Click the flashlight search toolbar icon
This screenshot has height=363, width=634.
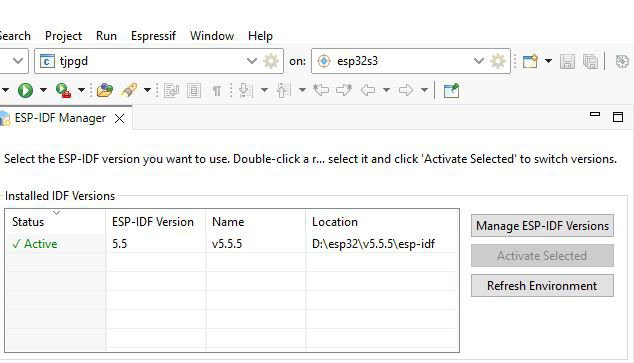tap(129, 90)
